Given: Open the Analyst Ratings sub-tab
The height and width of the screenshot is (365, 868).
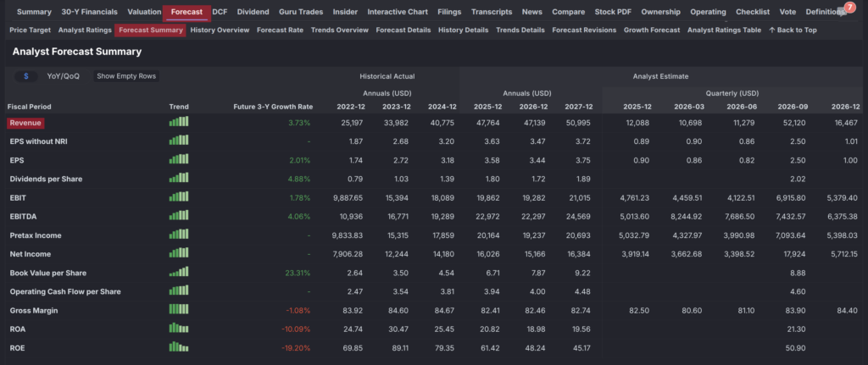Looking at the screenshot, I should 86,30.
